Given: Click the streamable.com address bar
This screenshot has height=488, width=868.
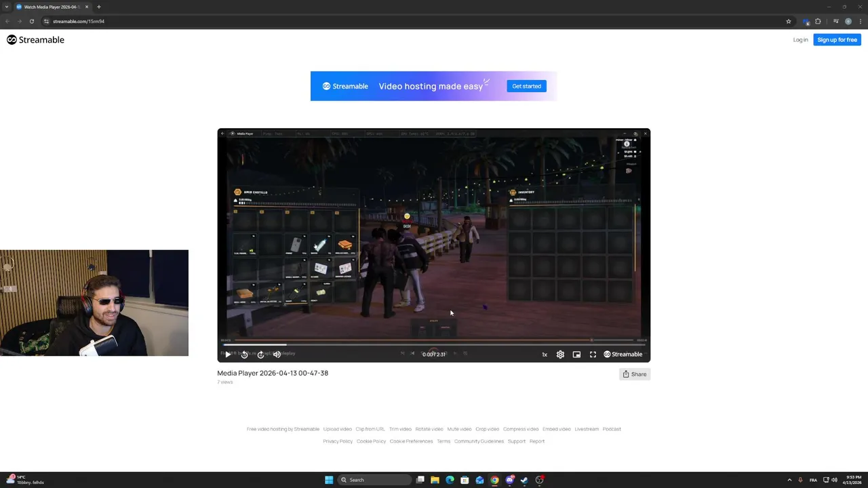Looking at the screenshot, I should tap(412, 21).
